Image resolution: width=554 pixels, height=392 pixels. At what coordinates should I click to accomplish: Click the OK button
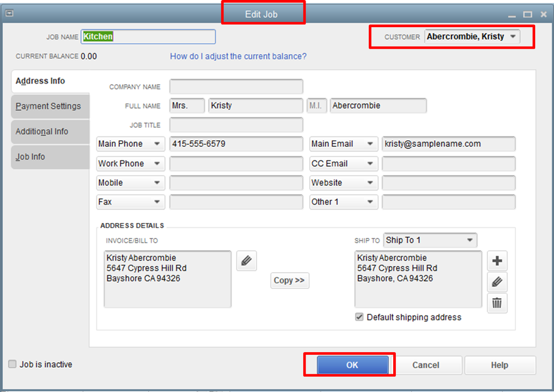tap(352, 365)
